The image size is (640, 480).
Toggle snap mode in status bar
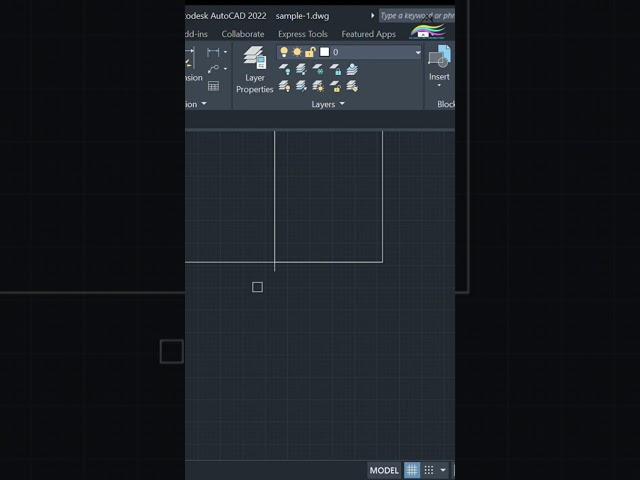pos(429,470)
